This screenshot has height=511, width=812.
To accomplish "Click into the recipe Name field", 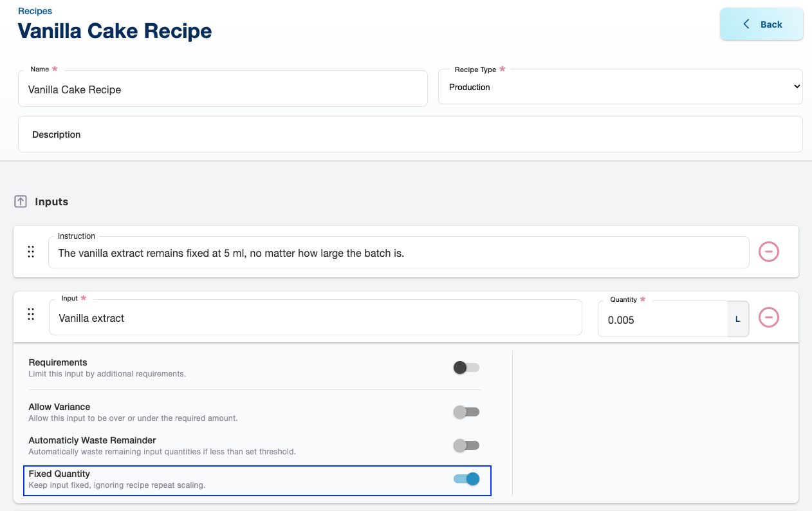I will (x=223, y=90).
